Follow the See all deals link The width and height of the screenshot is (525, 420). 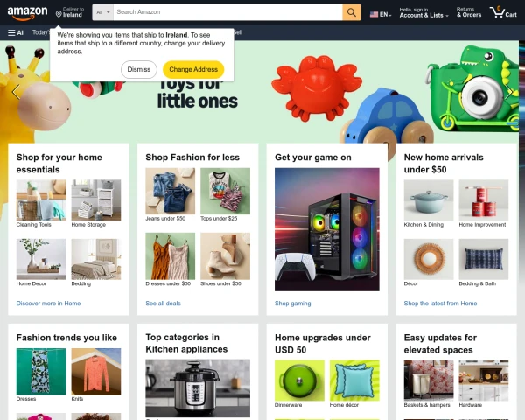[x=163, y=304]
